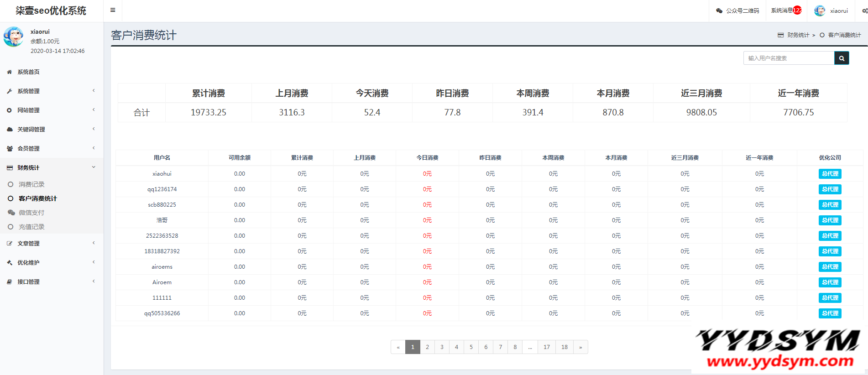The height and width of the screenshot is (375, 868).
Task: Click the settings gears icon top right
Action: pos(864,10)
